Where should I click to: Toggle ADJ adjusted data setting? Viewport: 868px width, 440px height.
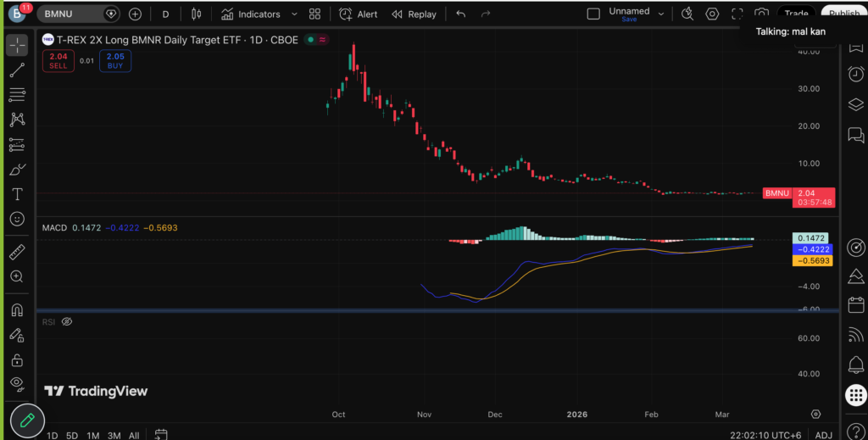[x=823, y=435]
